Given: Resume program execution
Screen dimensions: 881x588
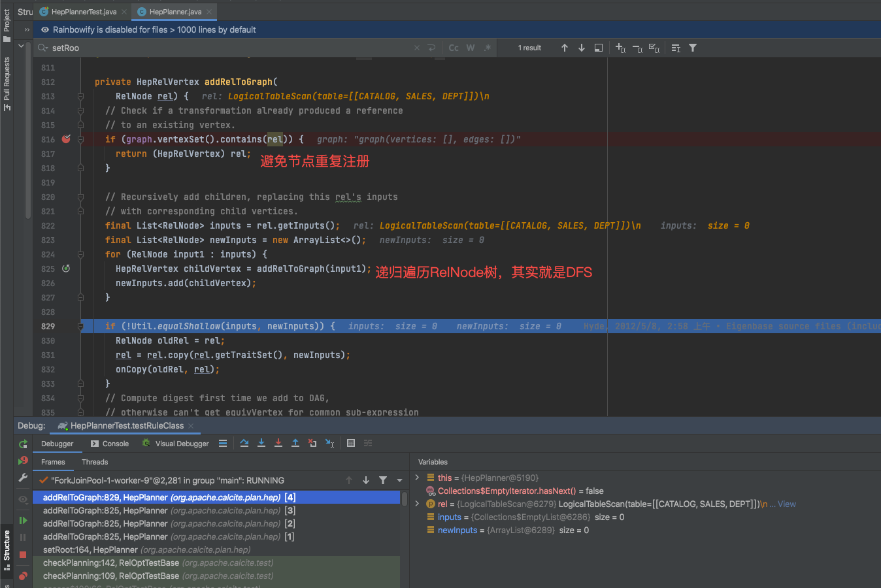Looking at the screenshot, I should (x=23, y=521).
